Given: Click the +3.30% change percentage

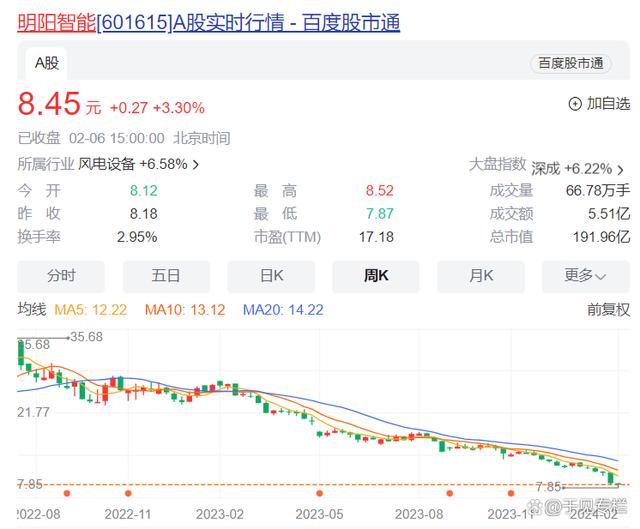Looking at the screenshot, I should pyautogui.click(x=179, y=108).
